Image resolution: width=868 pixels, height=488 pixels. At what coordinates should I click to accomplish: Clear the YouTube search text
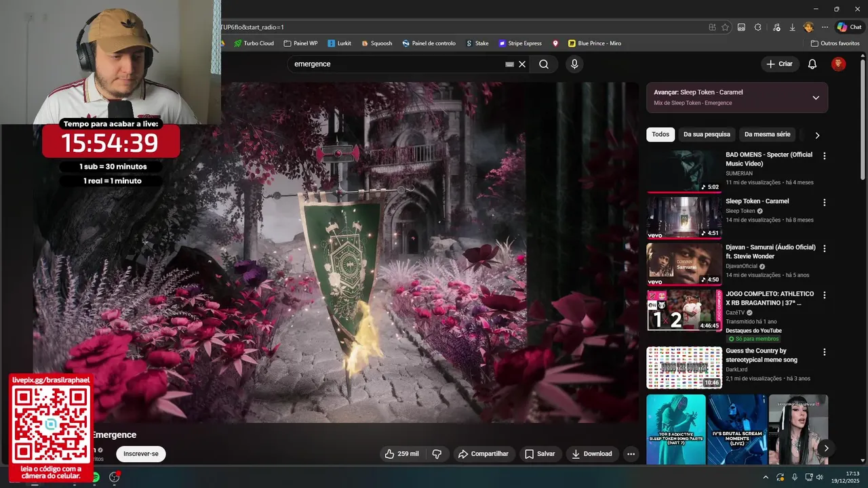tap(522, 64)
